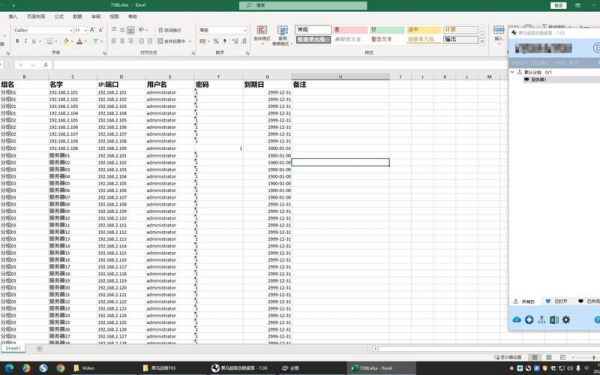Viewport: 600px width, 375px height.
Task: Click the cell borders icon
Action: tap(50, 41)
